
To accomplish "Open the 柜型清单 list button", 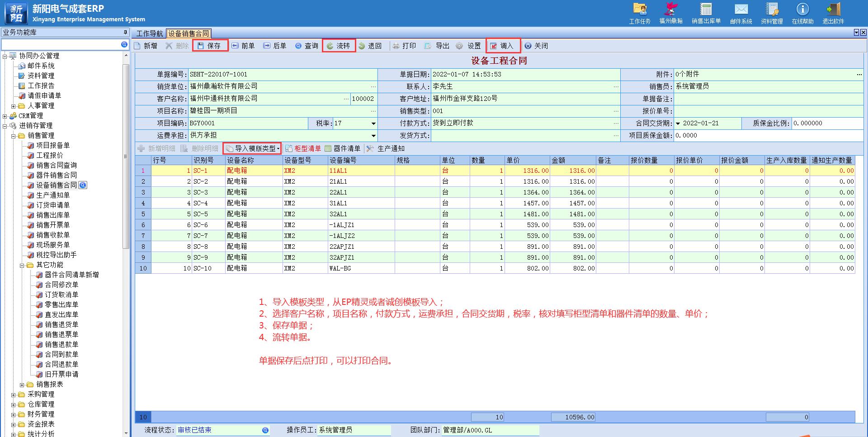I will 303,148.
